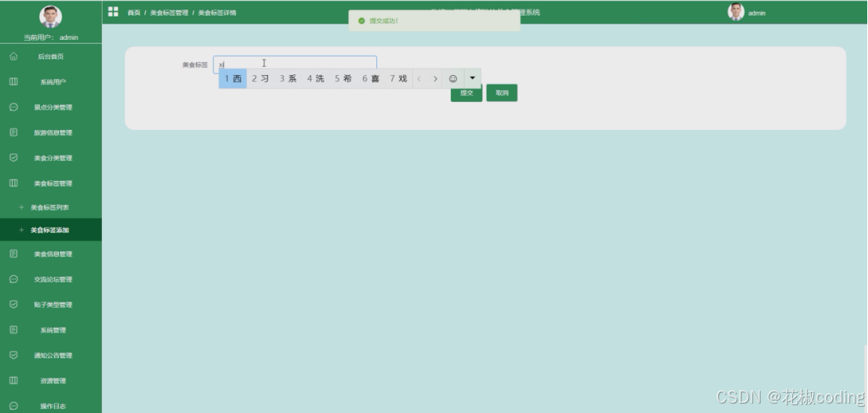The height and width of the screenshot is (413, 868).
Task: Click the 美食标签详情 breadcrumb
Action: (x=217, y=13)
